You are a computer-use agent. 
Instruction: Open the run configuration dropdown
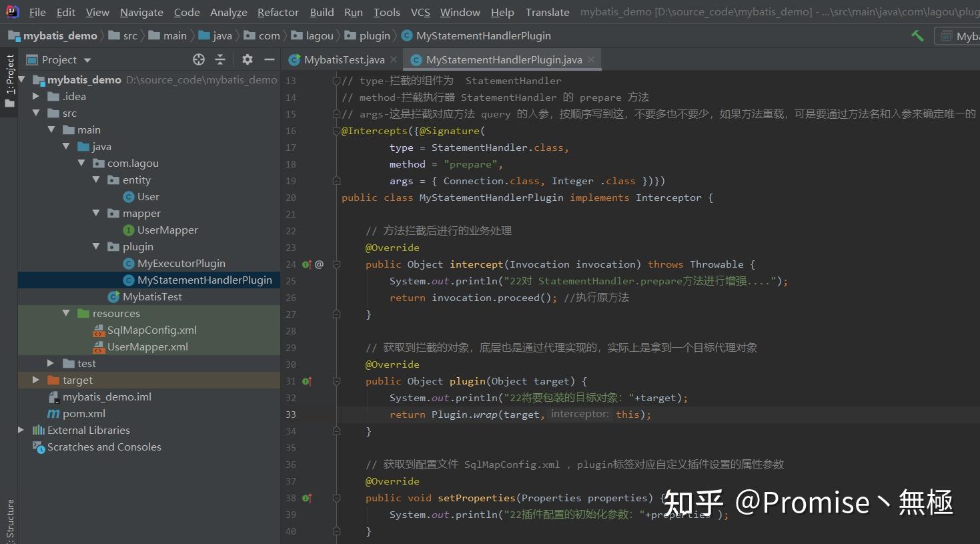(x=958, y=36)
